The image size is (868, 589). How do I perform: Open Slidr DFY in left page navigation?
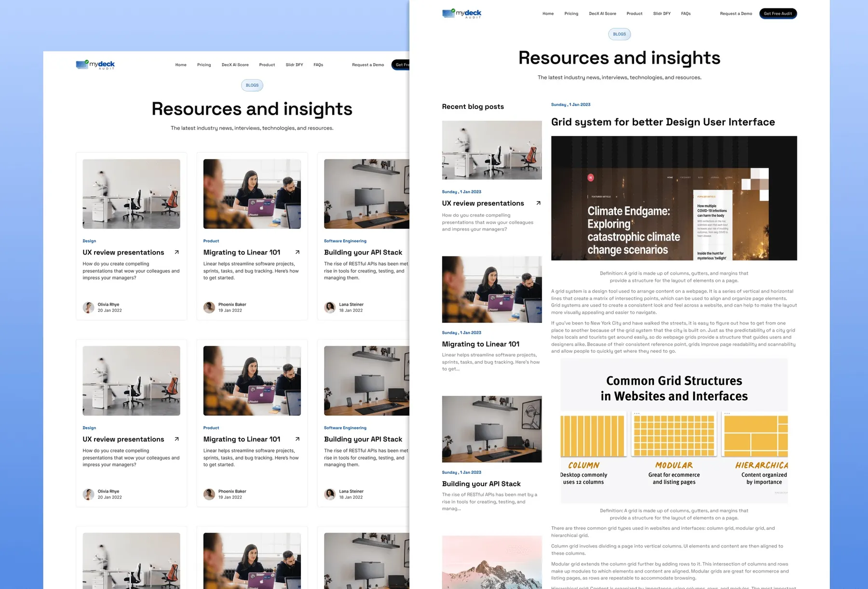294,65
